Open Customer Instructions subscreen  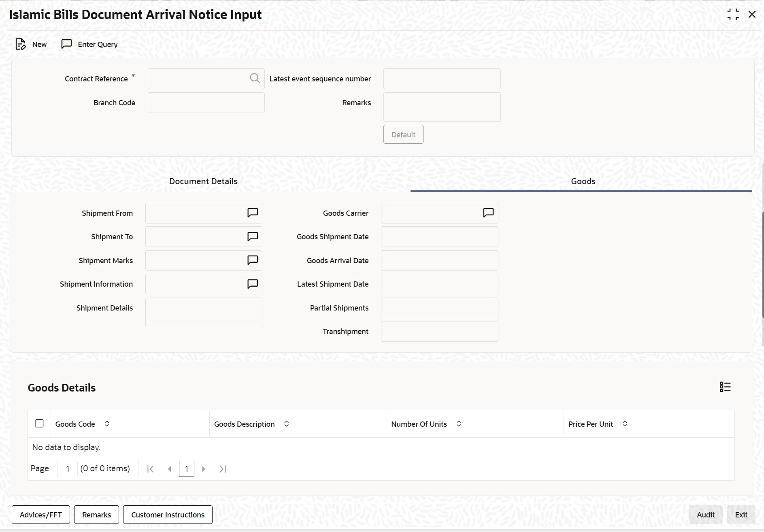point(168,515)
